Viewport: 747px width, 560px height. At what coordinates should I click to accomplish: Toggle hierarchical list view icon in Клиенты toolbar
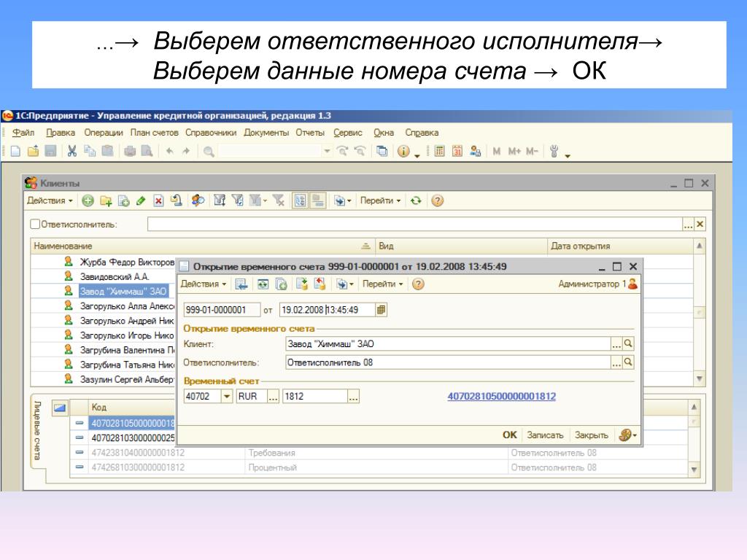click(x=300, y=201)
